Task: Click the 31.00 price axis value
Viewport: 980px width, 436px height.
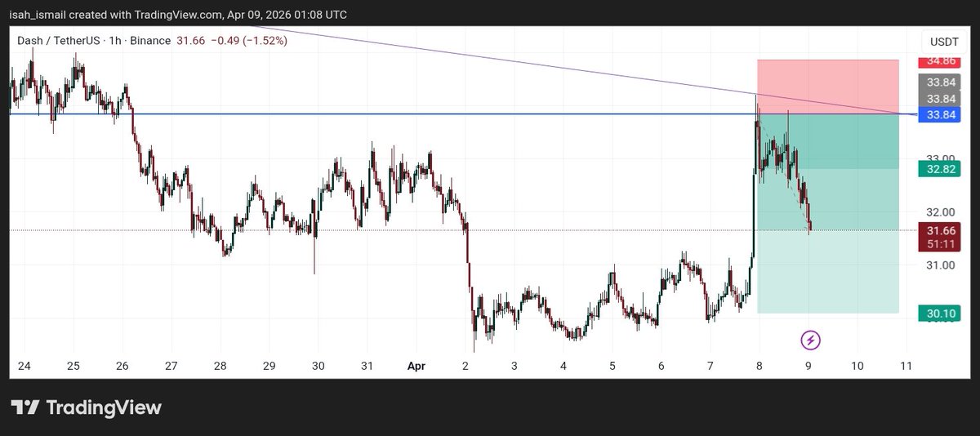Action: [x=940, y=265]
